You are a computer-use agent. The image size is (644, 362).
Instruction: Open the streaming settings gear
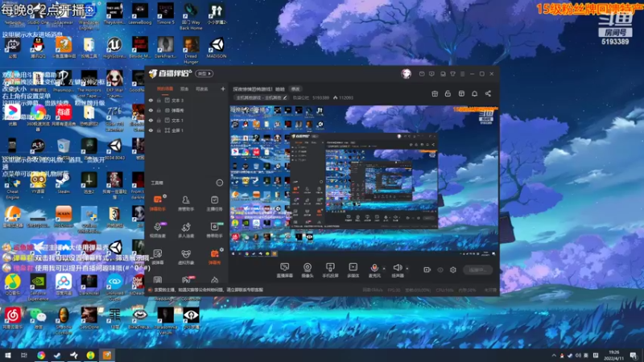[453, 269]
